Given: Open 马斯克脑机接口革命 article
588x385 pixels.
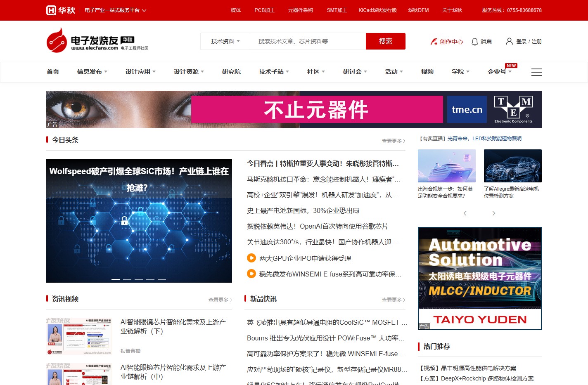Looking at the screenshot, I should click(x=324, y=179).
